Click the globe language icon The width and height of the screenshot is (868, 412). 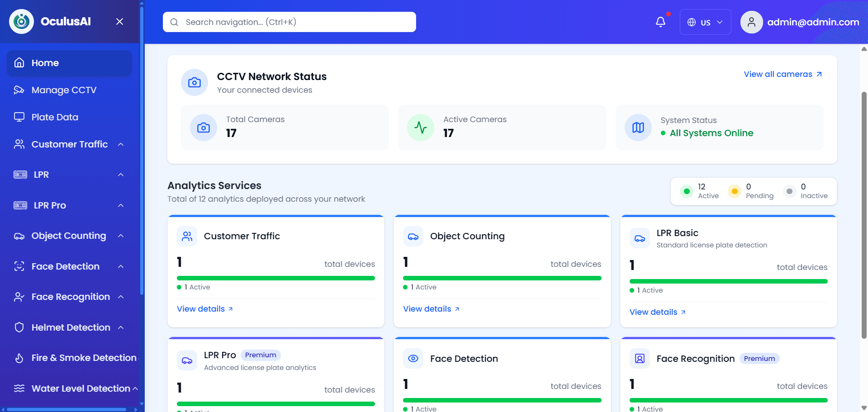coord(692,22)
